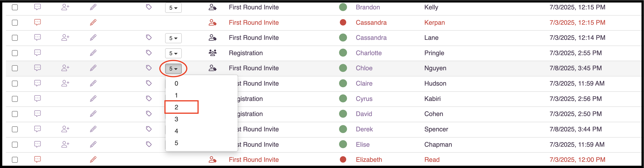Edit Cassandra Kerpan with the red pencil icon
Image resolution: width=644 pixels, height=168 pixels.
click(x=93, y=22)
